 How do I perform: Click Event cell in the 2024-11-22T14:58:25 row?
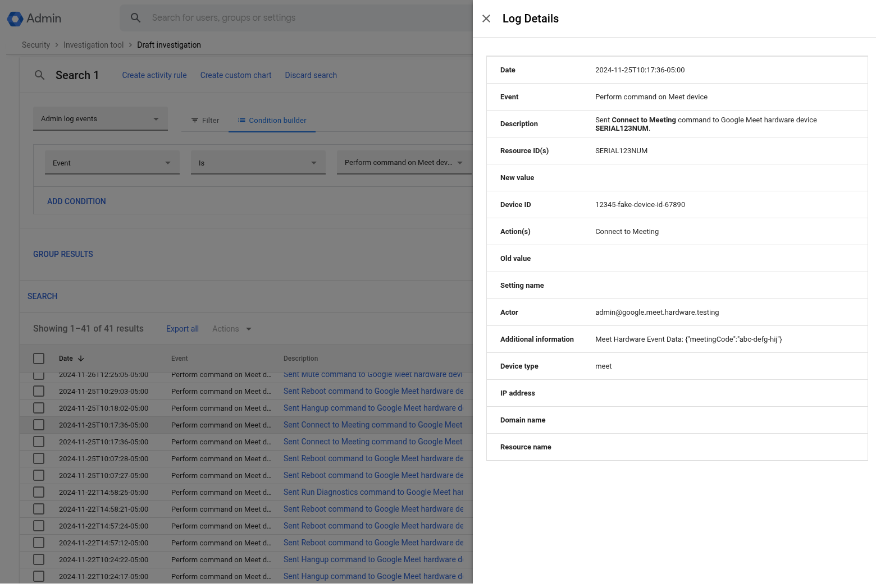click(x=221, y=492)
